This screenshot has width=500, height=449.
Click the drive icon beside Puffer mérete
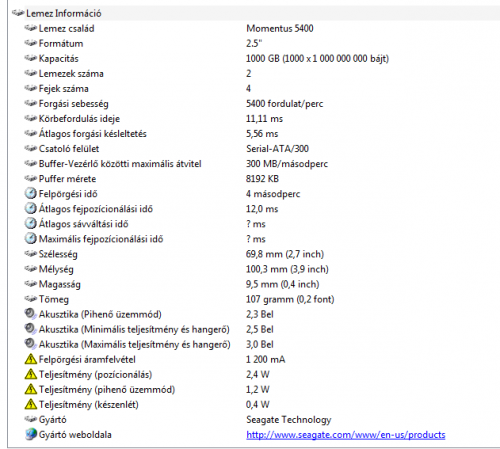click(31, 178)
